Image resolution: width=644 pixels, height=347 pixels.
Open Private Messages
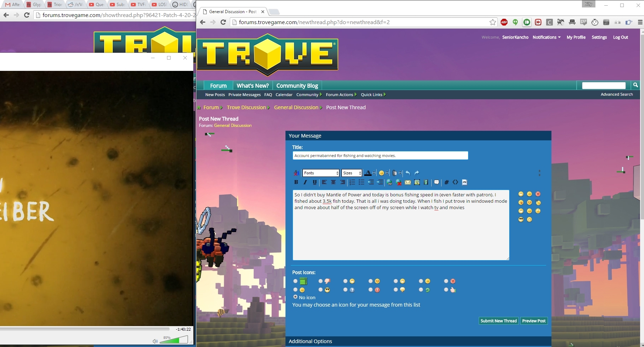[244, 95]
